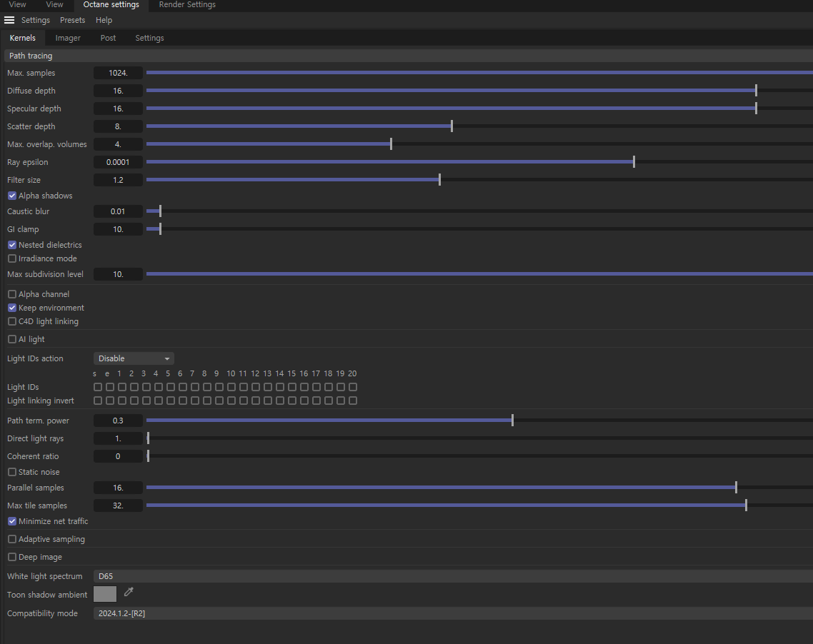Open Compatibility mode dropdown
Viewport: 813px width, 644px height.
pos(453,613)
